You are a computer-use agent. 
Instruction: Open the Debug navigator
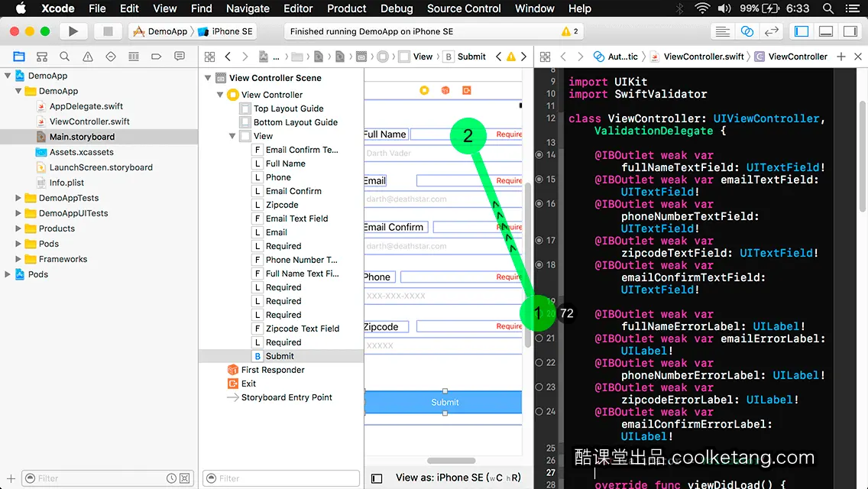(134, 57)
